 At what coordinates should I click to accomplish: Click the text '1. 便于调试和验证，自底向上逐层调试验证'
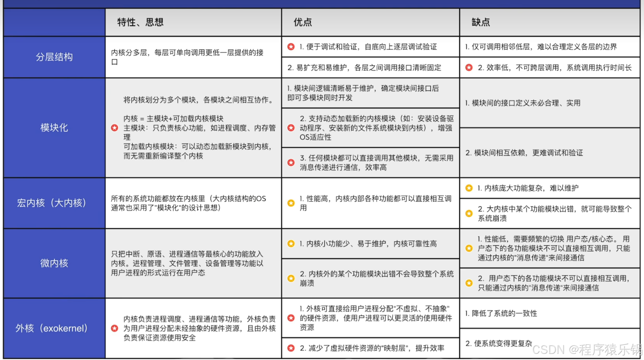point(368,47)
